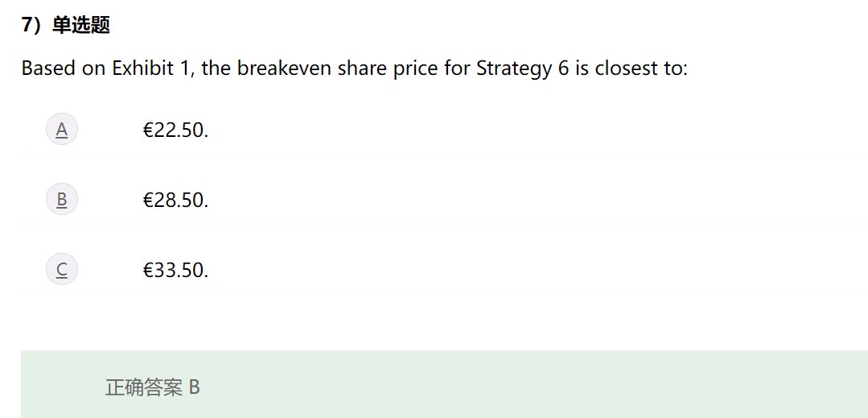Select answer option B circle
This screenshot has height=418, width=868.
61,199
